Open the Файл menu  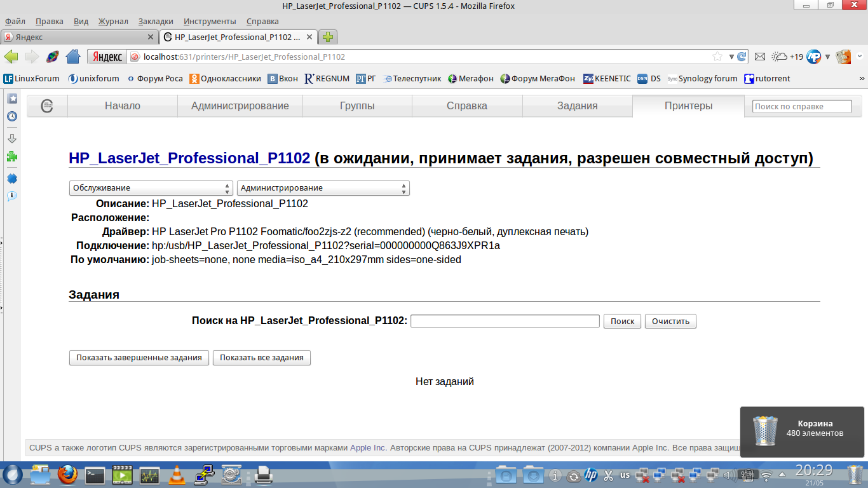pyautogui.click(x=15, y=21)
